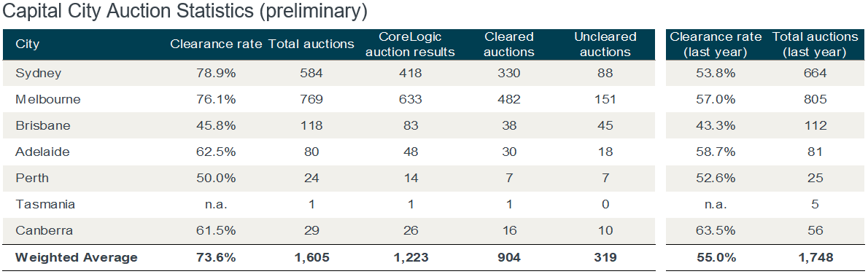Select the Weighted Average row label
Viewport: 868px width, 274px height.
tap(77, 257)
